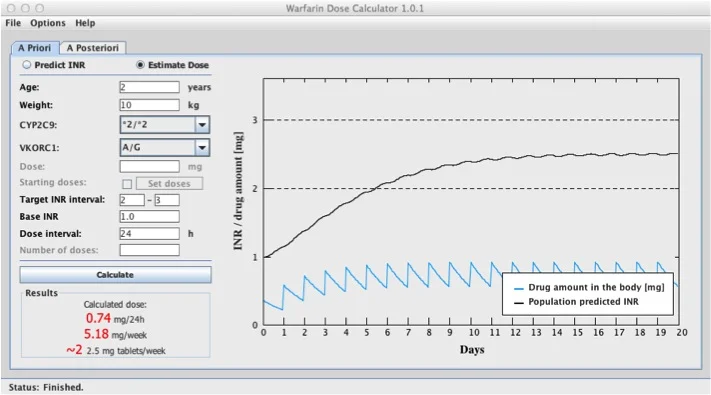The width and height of the screenshot is (711, 395).
Task: Click the Calculated dose label
Action: pos(115,304)
